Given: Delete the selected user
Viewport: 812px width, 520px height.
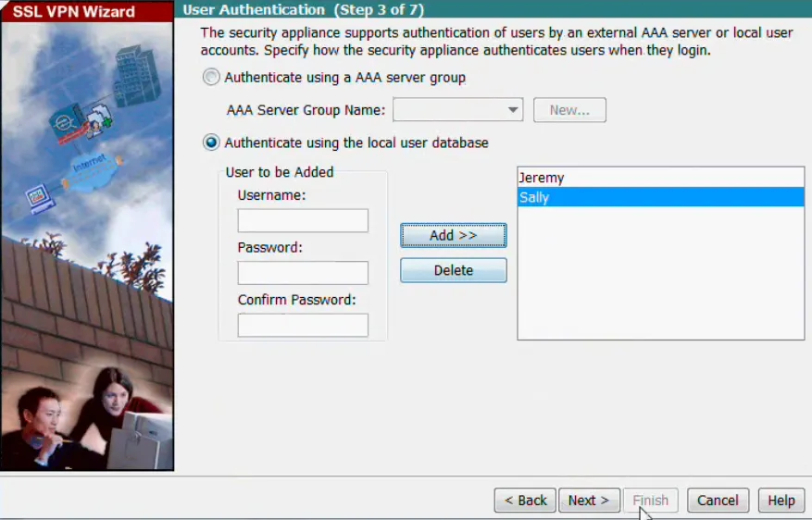Looking at the screenshot, I should coord(454,270).
